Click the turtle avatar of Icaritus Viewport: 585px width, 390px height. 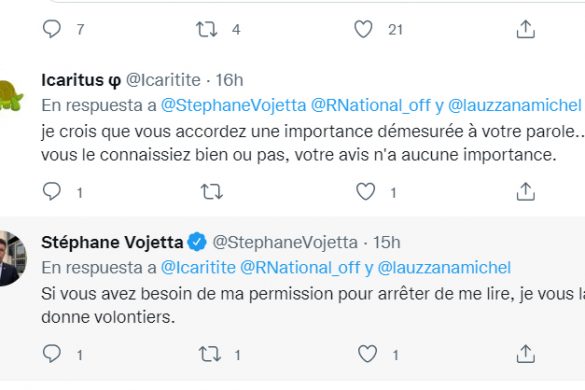[11, 96]
